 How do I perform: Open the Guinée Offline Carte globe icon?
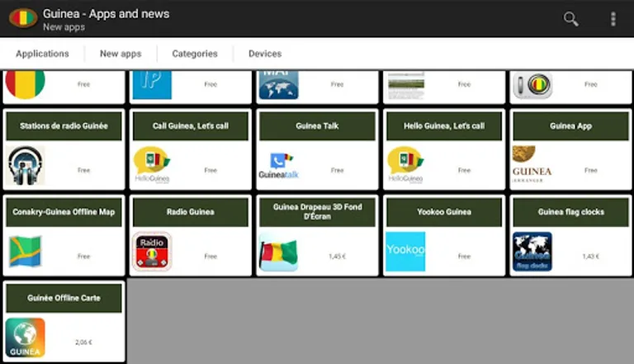[x=25, y=338]
